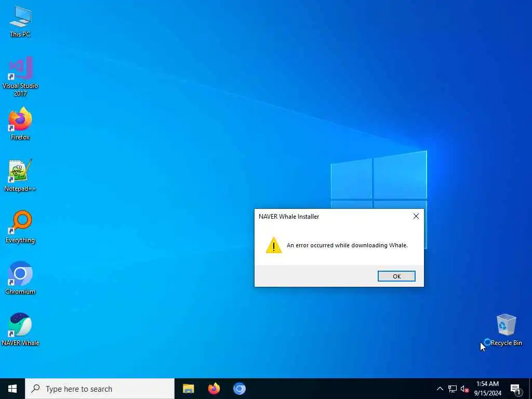Open Chromium from the taskbar

[x=239, y=389]
